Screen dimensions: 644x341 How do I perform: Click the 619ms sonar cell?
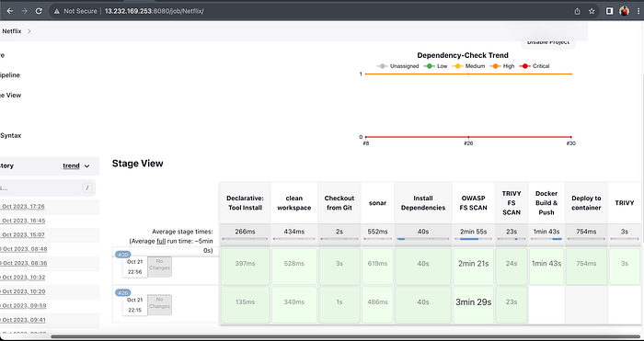point(377,267)
